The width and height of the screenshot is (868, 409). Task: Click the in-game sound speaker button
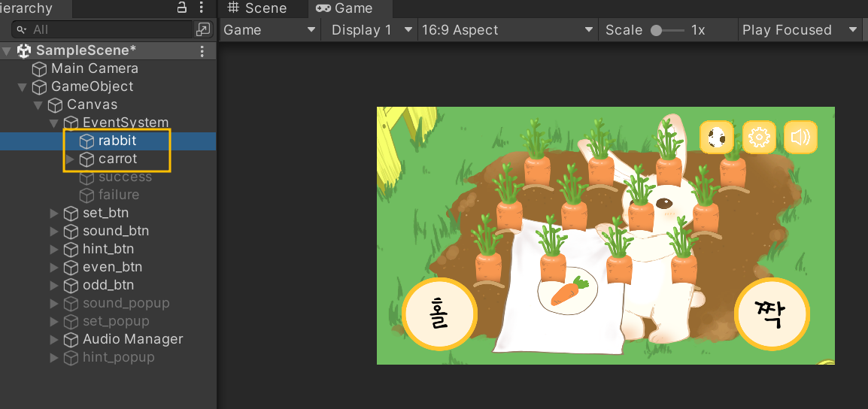[x=800, y=137]
